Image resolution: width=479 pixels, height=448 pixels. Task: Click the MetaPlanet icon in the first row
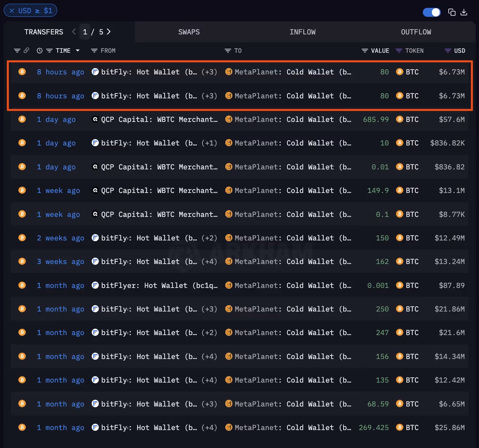click(x=229, y=72)
